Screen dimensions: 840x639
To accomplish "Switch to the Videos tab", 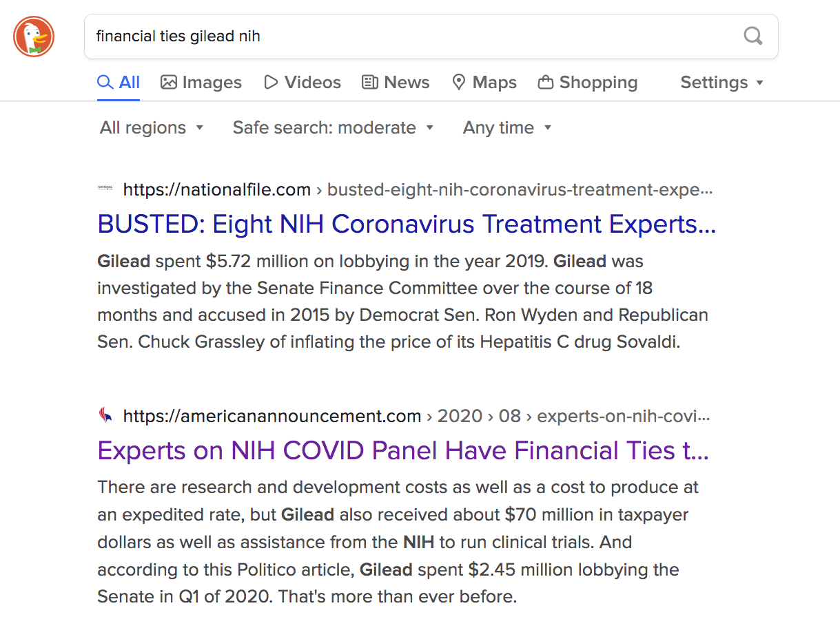I will (x=303, y=83).
